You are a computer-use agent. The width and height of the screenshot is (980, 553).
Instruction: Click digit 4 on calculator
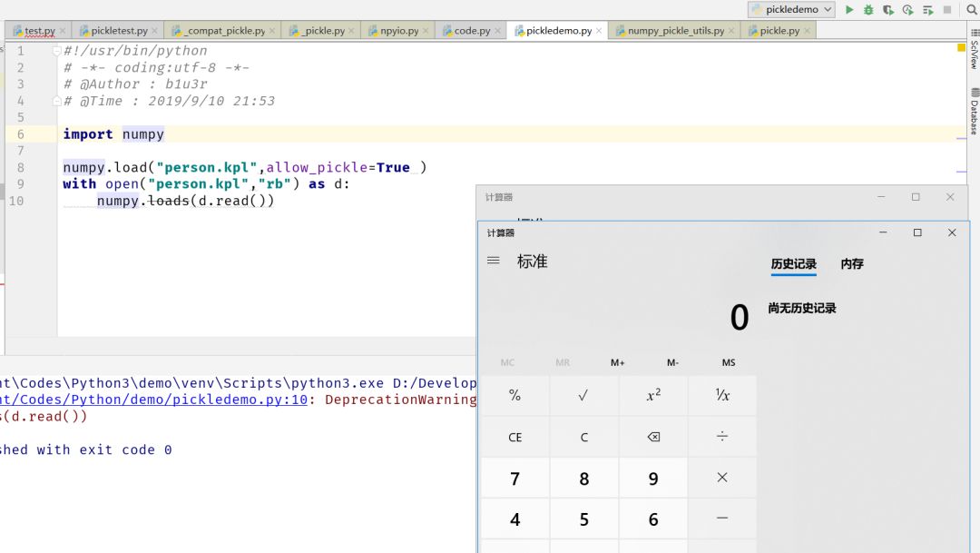[x=515, y=518]
